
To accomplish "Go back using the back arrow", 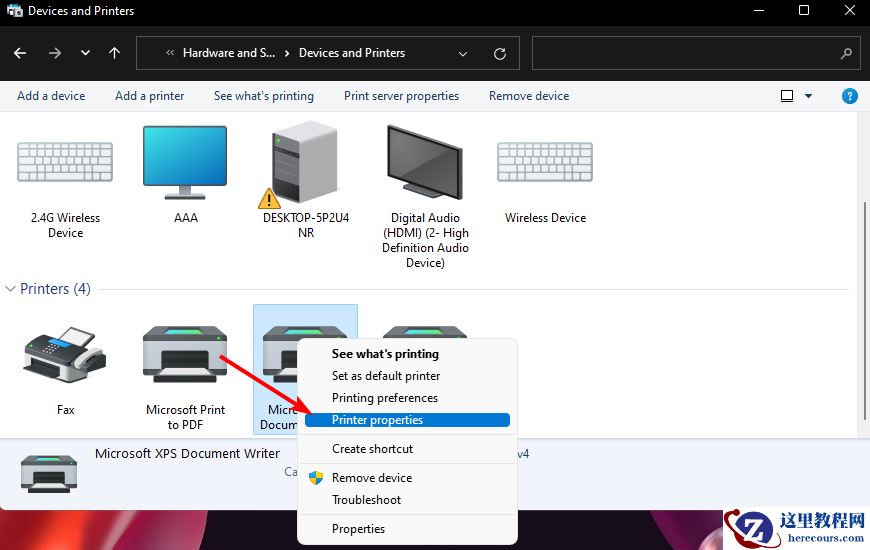I will click(x=20, y=53).
